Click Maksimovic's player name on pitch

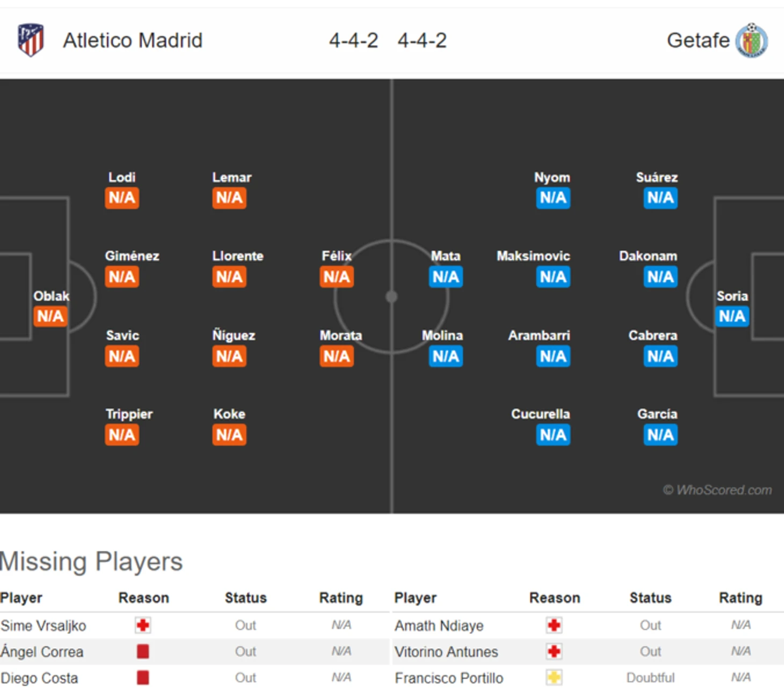533,256
